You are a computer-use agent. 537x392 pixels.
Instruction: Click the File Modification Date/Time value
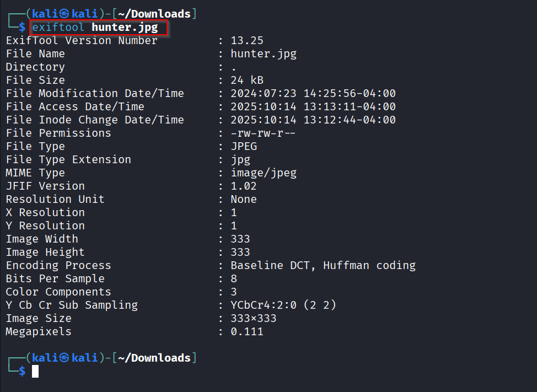pos(313,93)
